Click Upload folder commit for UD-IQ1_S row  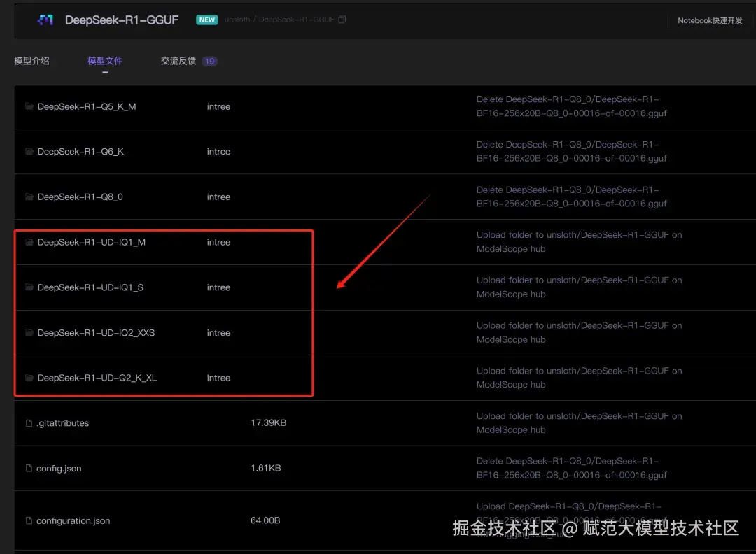tap(579, 287)
